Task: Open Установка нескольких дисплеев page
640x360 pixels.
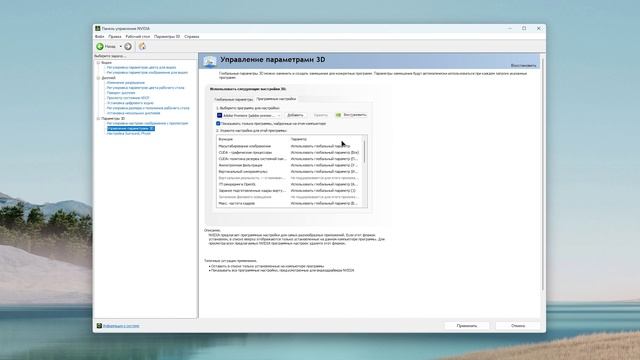Action: (x=133, y=113)
